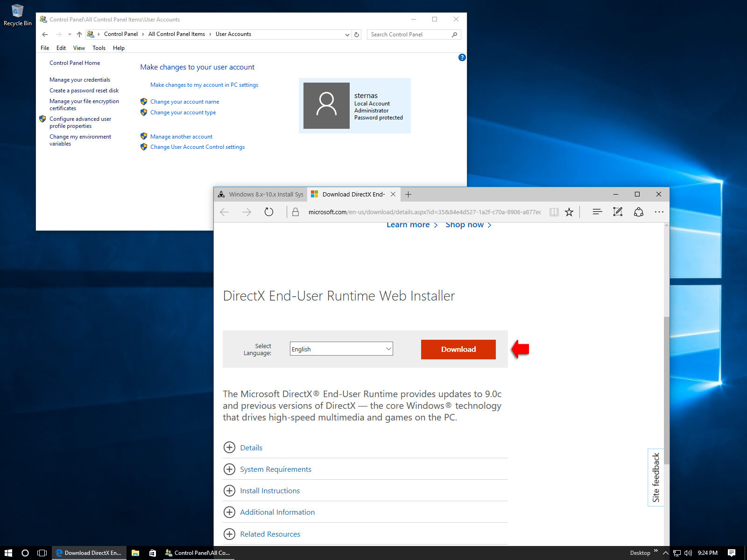Open the Edit menu in Control Panel
The width and height of the screenshot is (747, 560).
(61, 48)
